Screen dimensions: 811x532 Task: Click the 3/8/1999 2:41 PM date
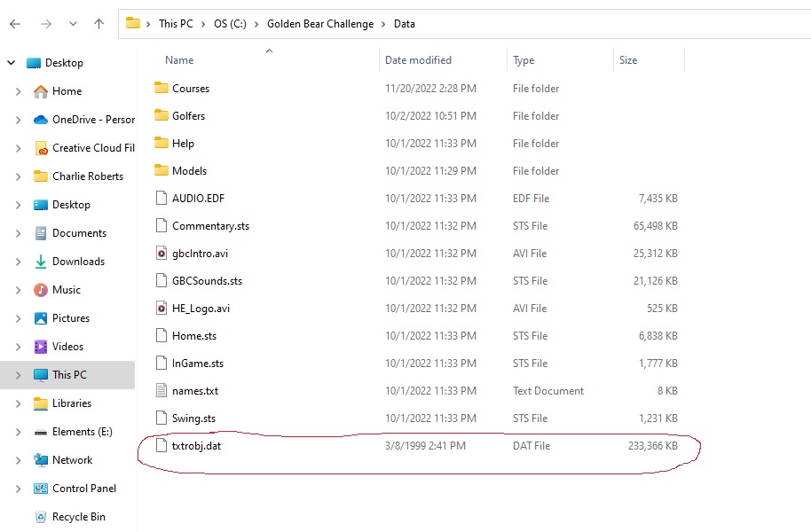pyautogui.click(x=425, y=446)
